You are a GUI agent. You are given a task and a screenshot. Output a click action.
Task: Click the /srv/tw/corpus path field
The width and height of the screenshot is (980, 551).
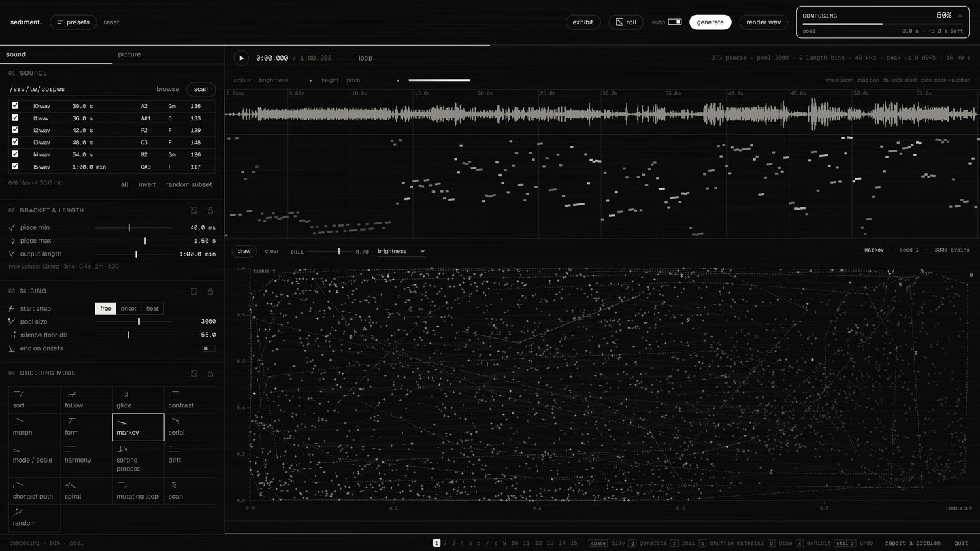78,89
